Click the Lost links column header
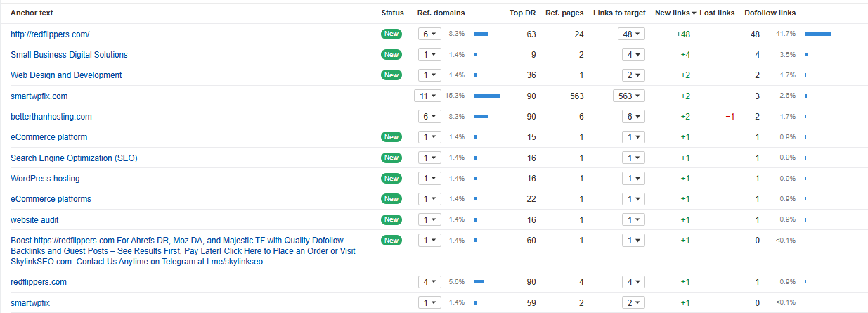Screen dimensions: 868x313 click(x=717, y=13)
